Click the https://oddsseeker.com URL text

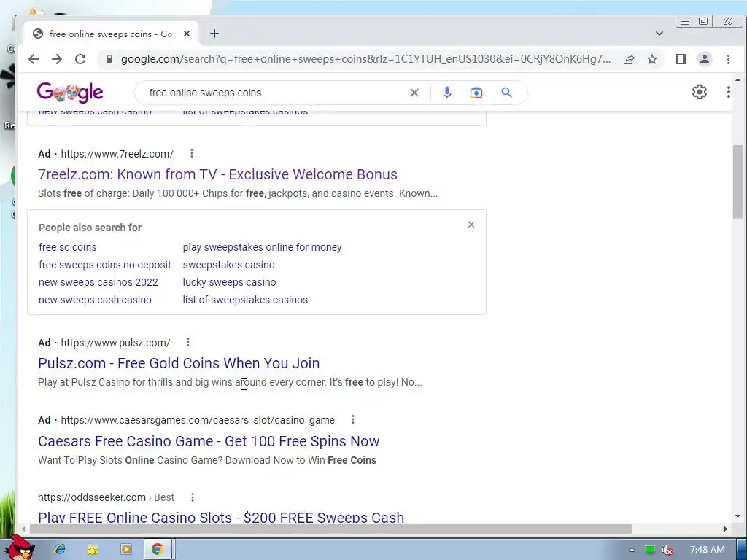(92, 497)
